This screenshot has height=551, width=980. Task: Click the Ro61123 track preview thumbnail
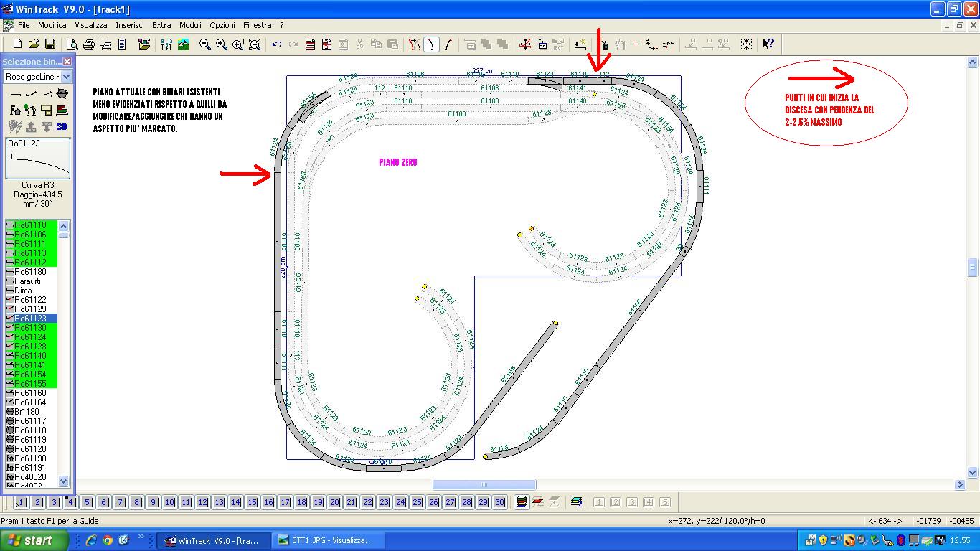tap(38, 159)
